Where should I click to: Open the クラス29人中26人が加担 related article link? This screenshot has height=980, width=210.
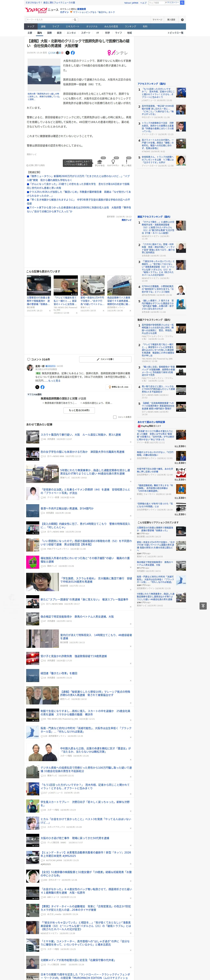tap(78, 194)
